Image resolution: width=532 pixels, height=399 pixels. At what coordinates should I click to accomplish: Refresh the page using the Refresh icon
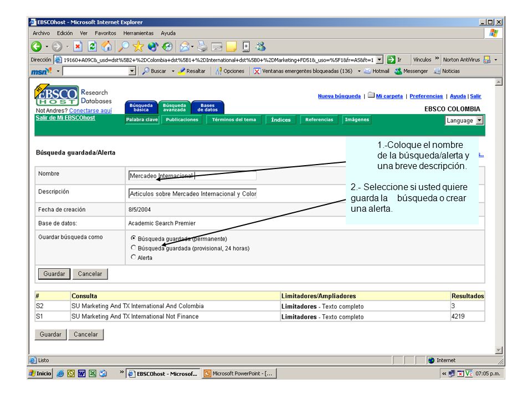tap(93, 47)
